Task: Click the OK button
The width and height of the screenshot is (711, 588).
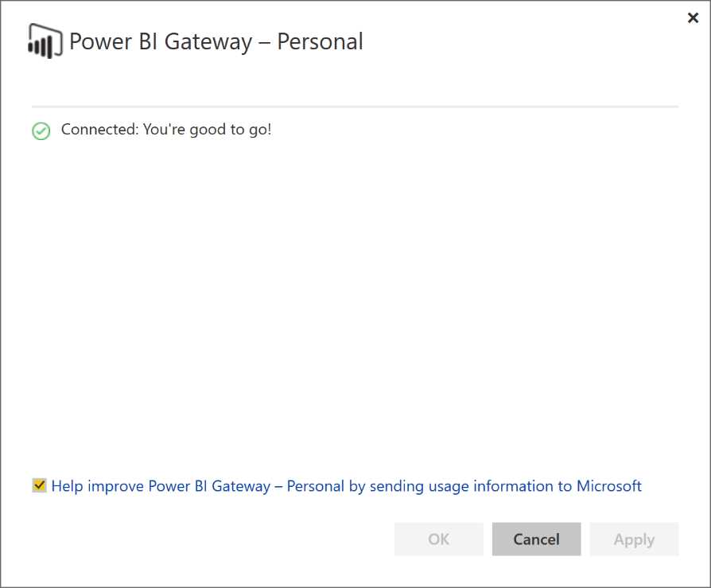Action: 438,539
